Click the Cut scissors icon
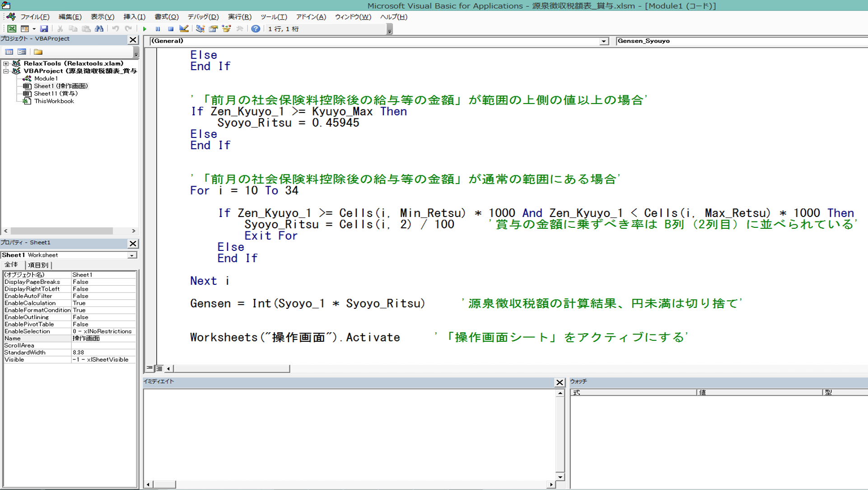The height and width of the screenshot is (490, 868). tap(60, 28)
